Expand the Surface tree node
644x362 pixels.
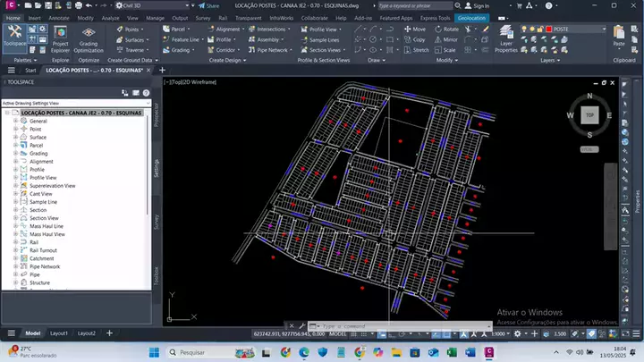coord(15,137)
